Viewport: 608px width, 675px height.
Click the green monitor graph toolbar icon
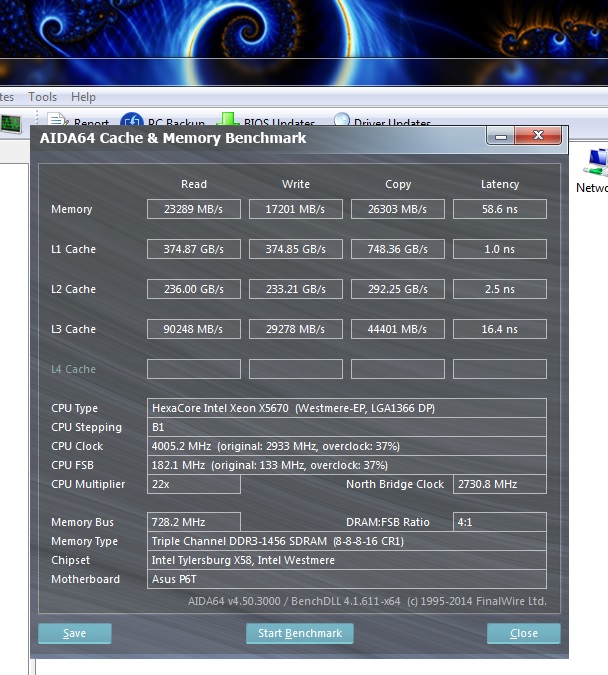click(x=10, y=124)
